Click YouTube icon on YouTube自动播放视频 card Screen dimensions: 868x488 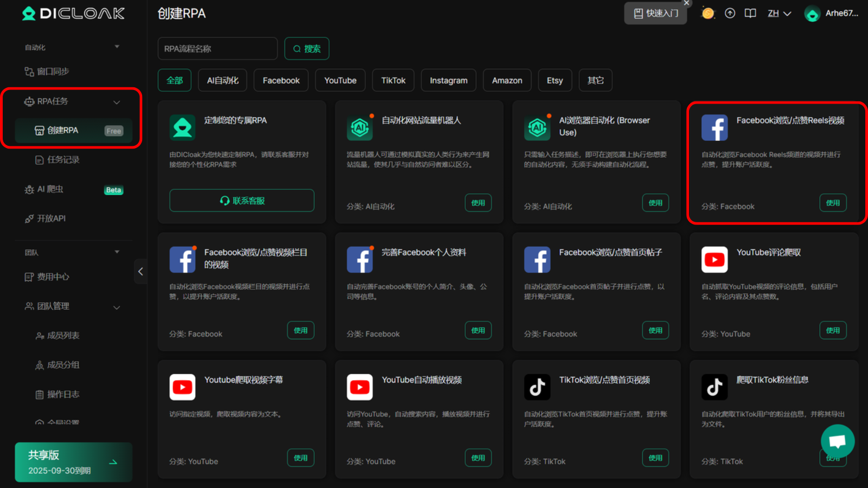tap(360, 387)
